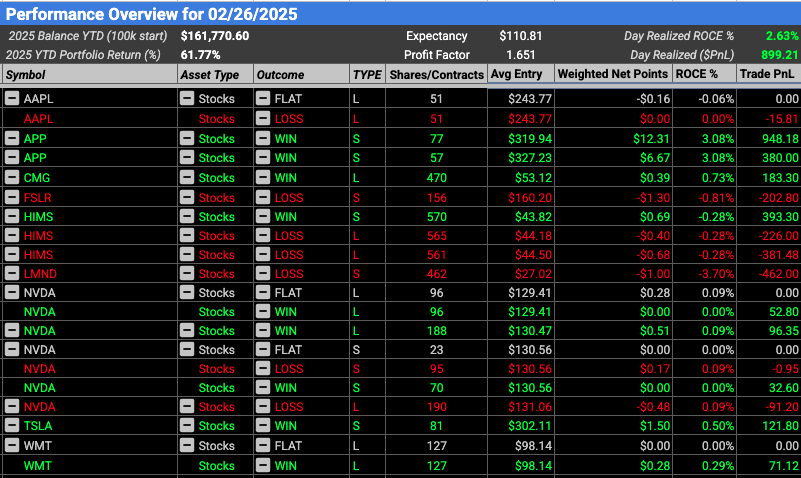This screenshot has width=801, height=478.
Task: Select the Avg Entry column header
Action: 521,74
